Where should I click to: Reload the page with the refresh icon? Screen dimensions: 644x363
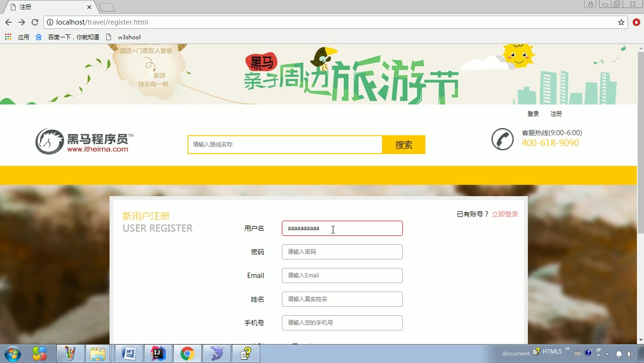[x=35, y=22]
